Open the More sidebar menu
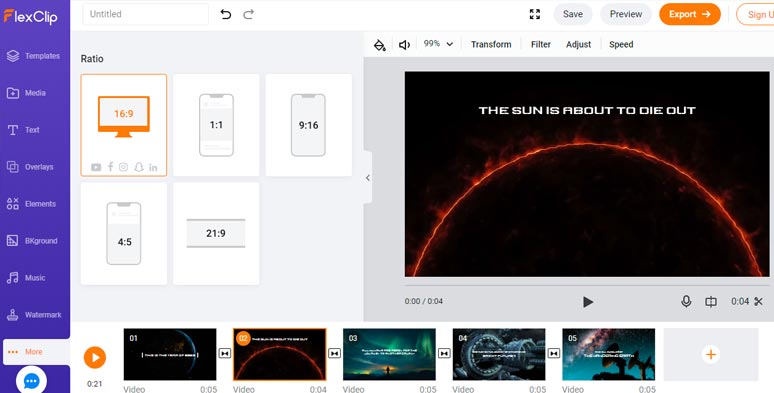Image resolution: width=774 pixels, height=393 pixels. coord(36,352)
